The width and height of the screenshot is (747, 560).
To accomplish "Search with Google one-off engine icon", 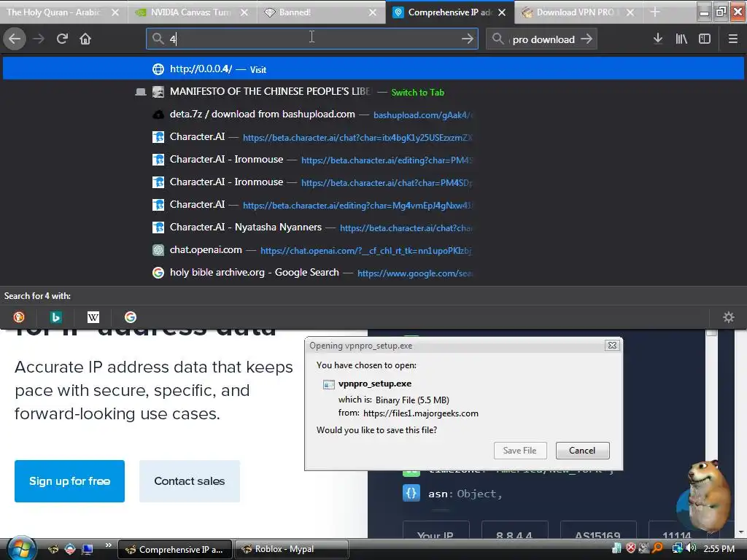I will coord(131,317).
